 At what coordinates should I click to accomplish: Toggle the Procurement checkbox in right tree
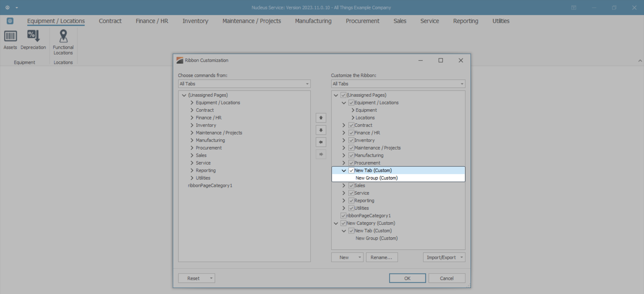coord(351,163)
